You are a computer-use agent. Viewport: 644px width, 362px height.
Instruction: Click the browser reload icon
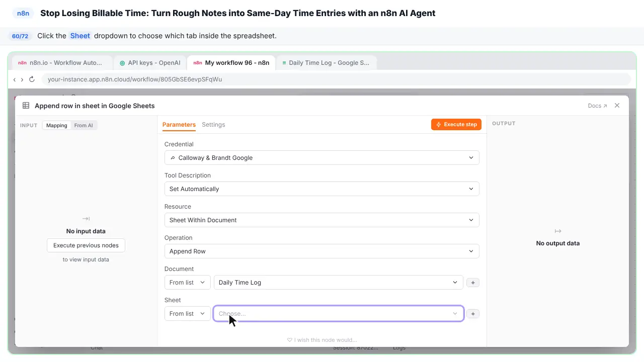32,79
